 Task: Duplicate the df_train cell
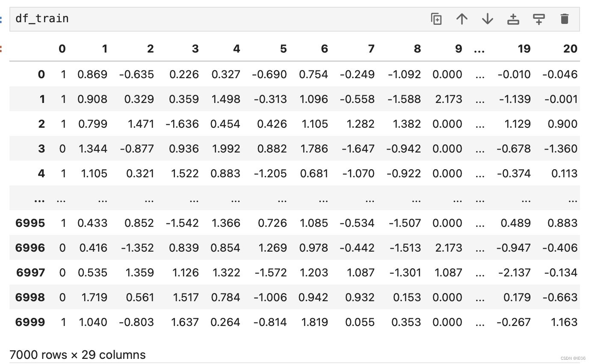[436, 19]
